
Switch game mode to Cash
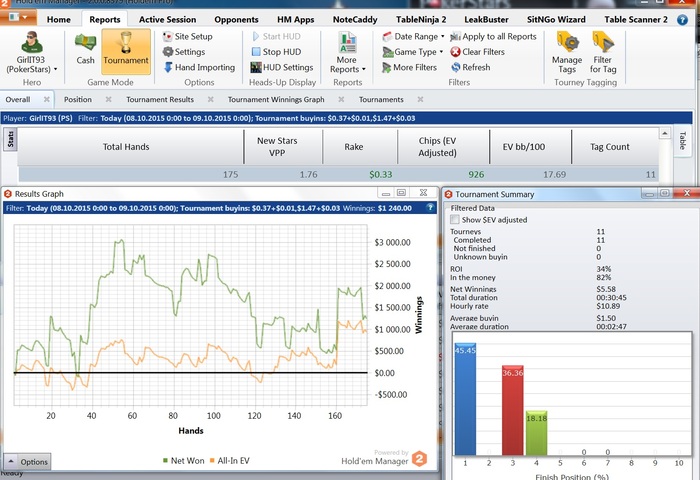[x=85, y=49]
